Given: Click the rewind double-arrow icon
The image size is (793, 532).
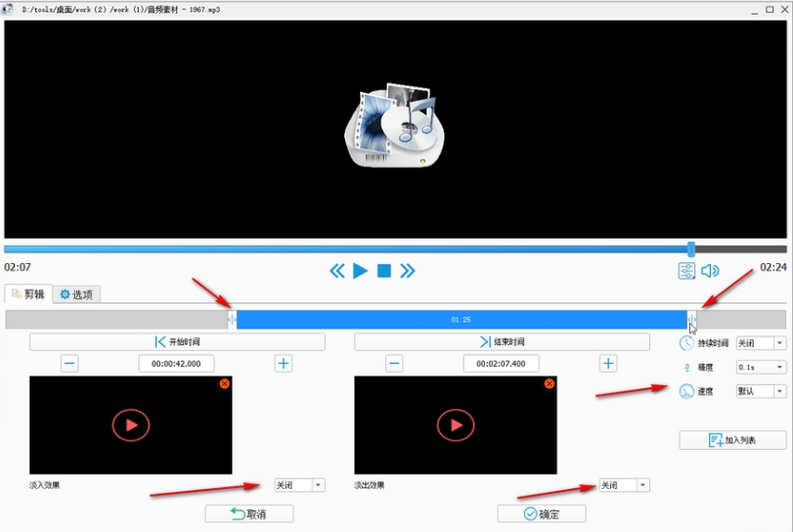Looking at the screenshot, I should coord(336,271).
